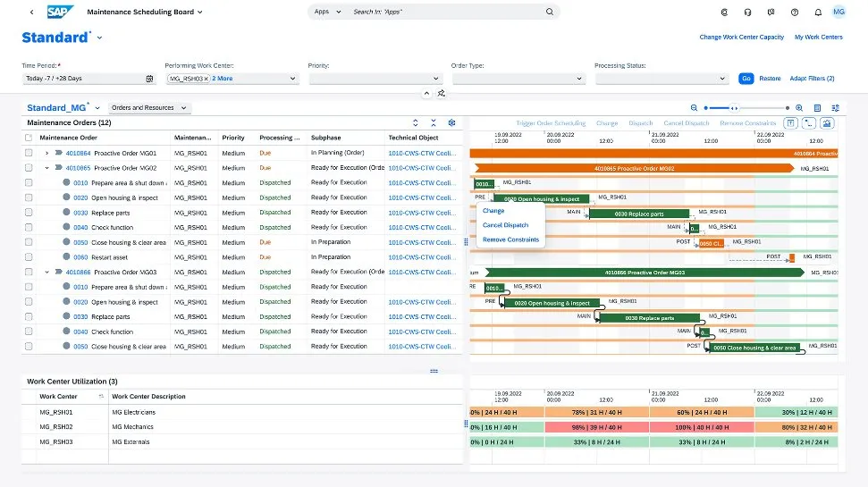Open the help question mark icon

click(794, 13)
